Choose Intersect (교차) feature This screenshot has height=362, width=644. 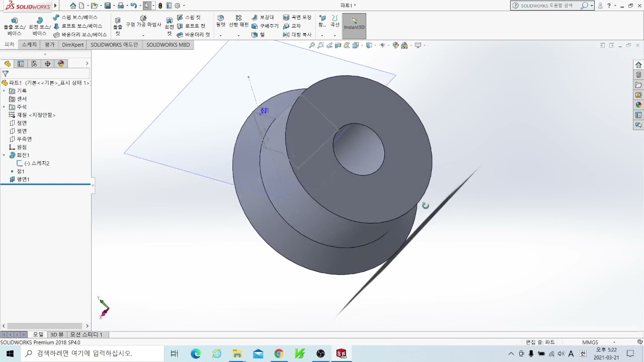[292, 26]
